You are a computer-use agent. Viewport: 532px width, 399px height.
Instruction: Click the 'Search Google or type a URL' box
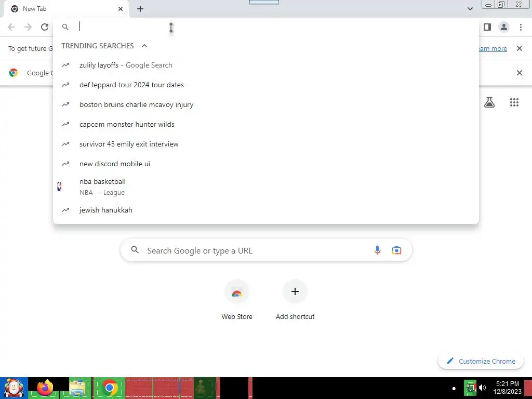[x=266, y=250]
